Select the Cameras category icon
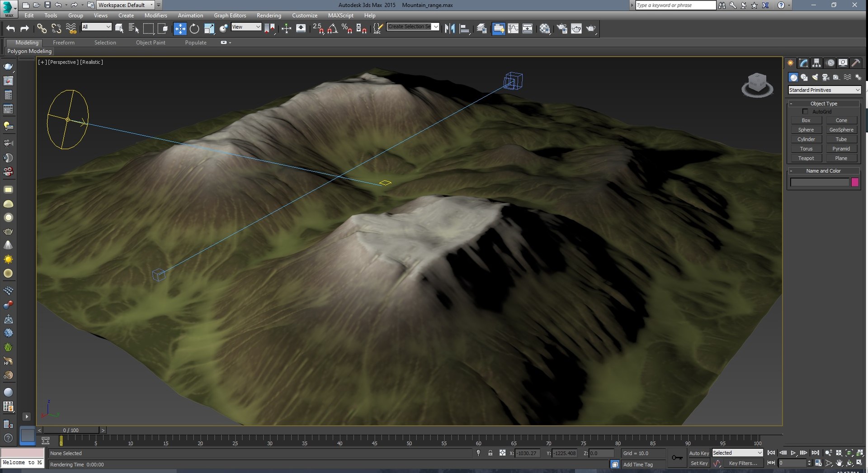Viewport: 868px width, 473px height. tap(826, 77)
